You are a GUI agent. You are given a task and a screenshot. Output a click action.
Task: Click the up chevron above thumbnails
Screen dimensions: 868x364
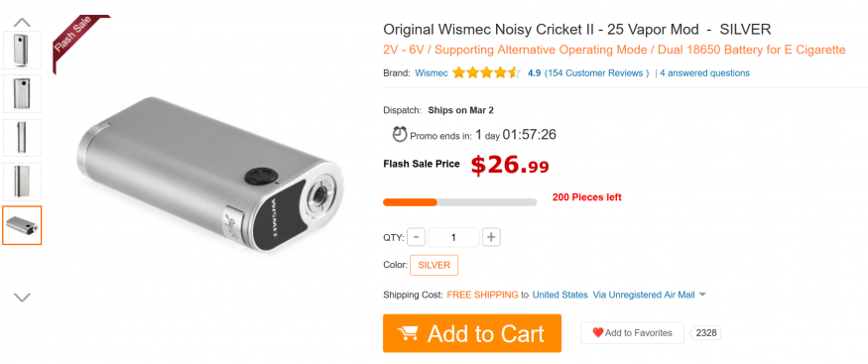[x=22, y=23]
